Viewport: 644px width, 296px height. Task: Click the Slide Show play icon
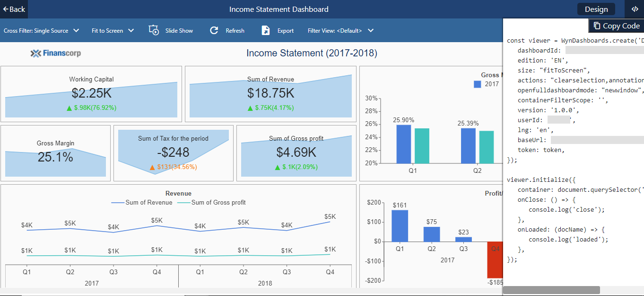click(x=154, y=30)
